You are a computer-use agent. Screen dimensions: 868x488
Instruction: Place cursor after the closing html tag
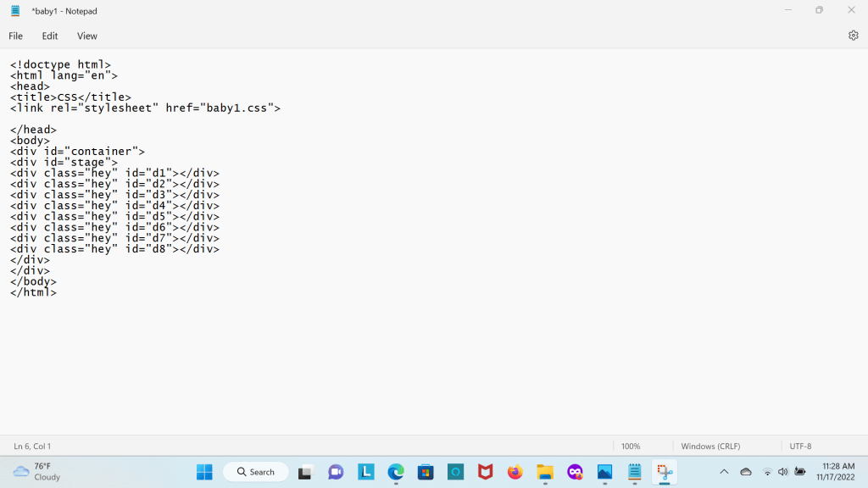(x=58, y=293)
